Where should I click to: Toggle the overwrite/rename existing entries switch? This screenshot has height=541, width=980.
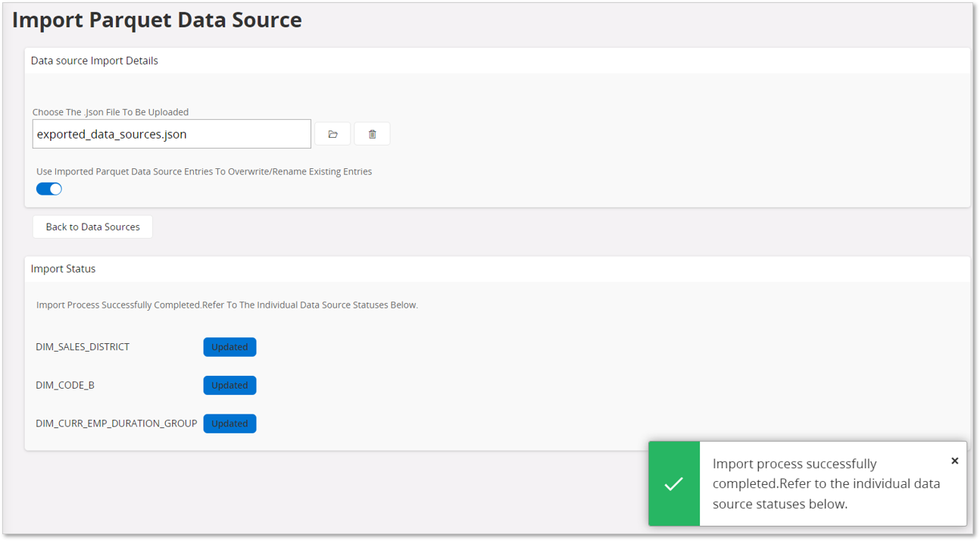[49, 189]
